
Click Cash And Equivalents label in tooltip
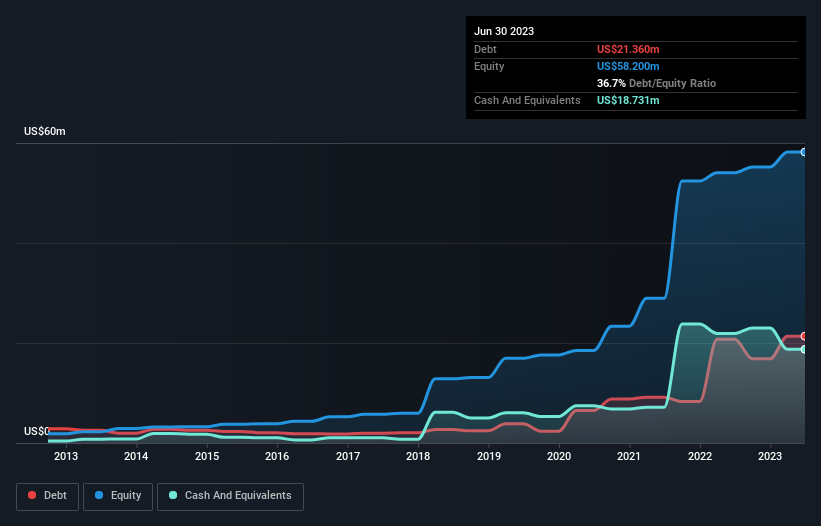click(x=527, y=100)
